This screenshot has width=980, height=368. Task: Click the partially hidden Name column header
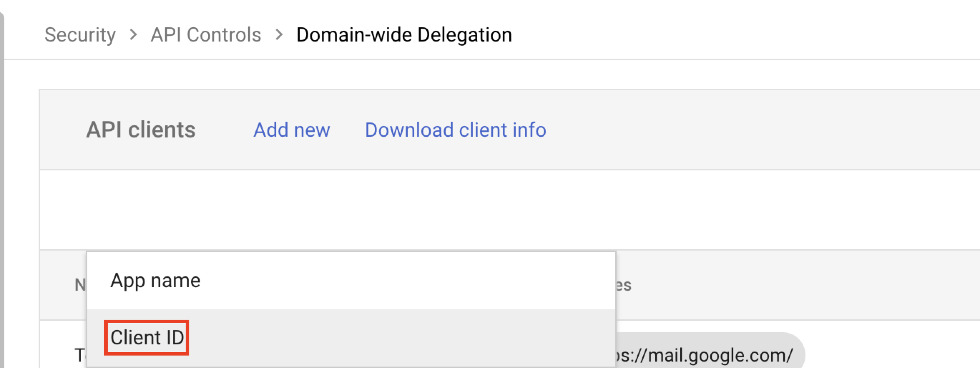point(80,285)
